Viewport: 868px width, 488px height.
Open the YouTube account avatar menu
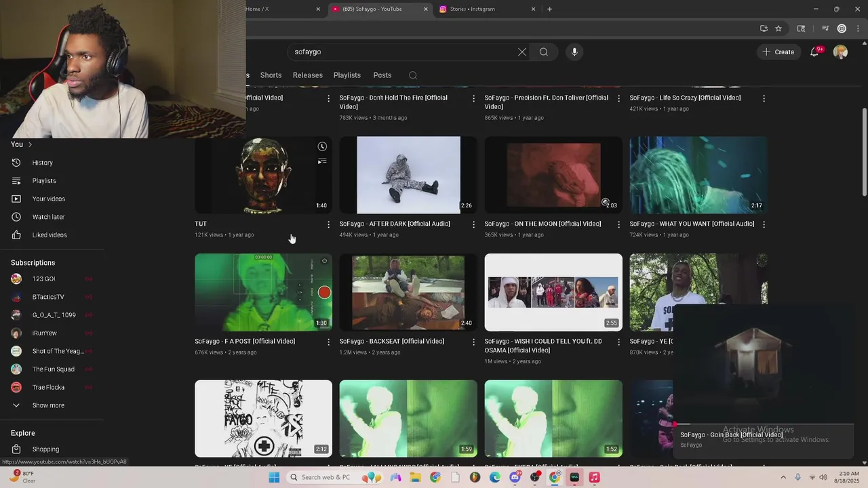click(x=840, y=52)
